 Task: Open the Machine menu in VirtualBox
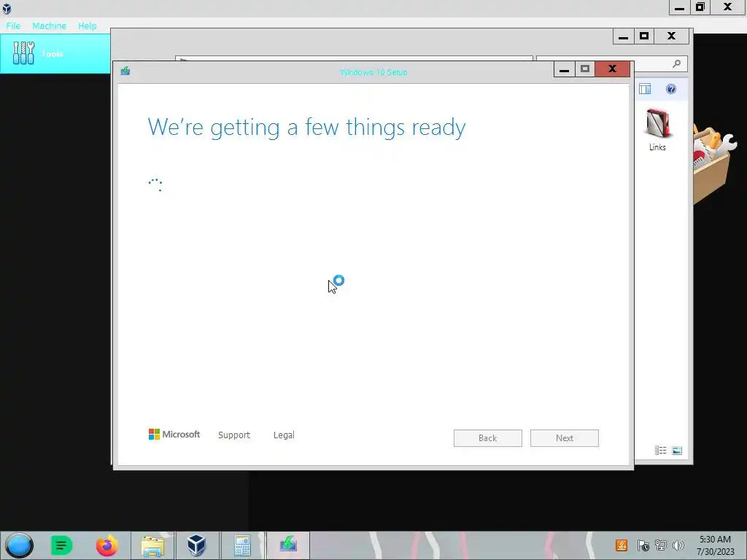49,26
